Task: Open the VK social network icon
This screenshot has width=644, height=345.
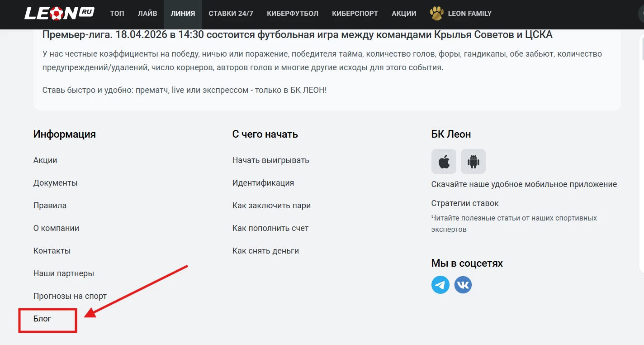Action: point(463,285)
